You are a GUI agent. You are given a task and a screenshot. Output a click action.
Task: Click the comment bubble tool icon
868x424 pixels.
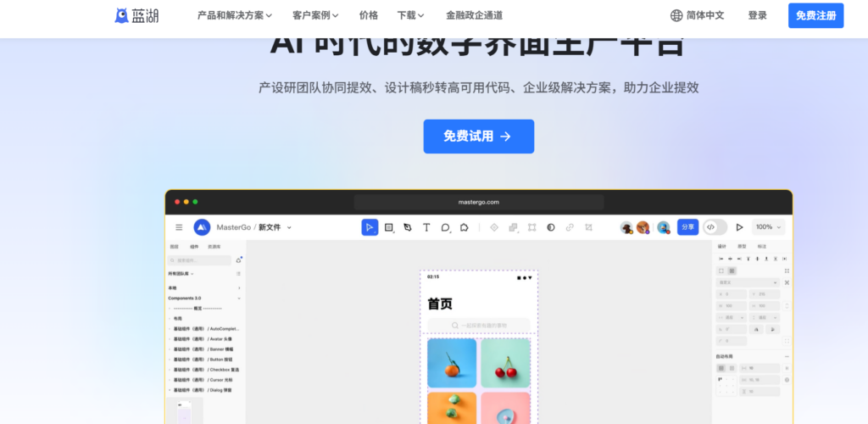pyautogui.click(x=445, y=227)
